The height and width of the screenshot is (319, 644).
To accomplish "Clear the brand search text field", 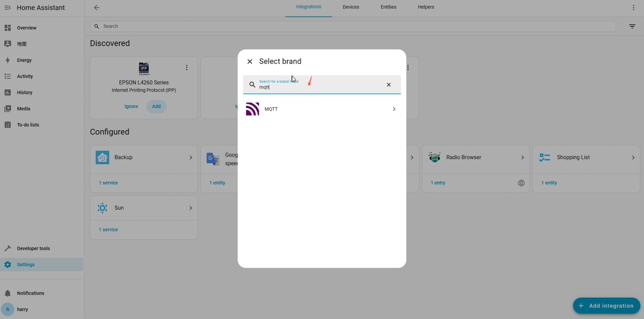I will (388, 85).
